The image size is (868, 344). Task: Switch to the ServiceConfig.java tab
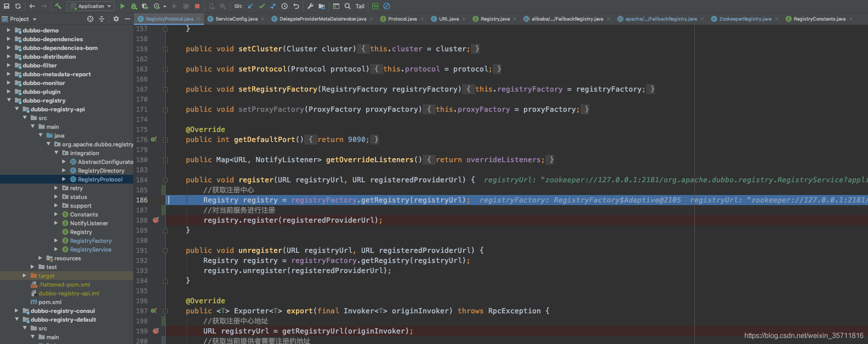[236, 19]
